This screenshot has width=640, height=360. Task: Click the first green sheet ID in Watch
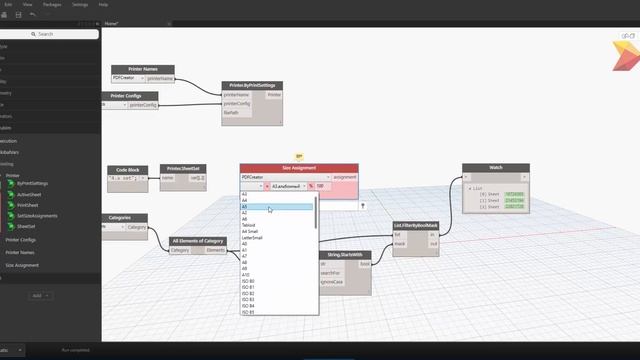coord(514,194)
